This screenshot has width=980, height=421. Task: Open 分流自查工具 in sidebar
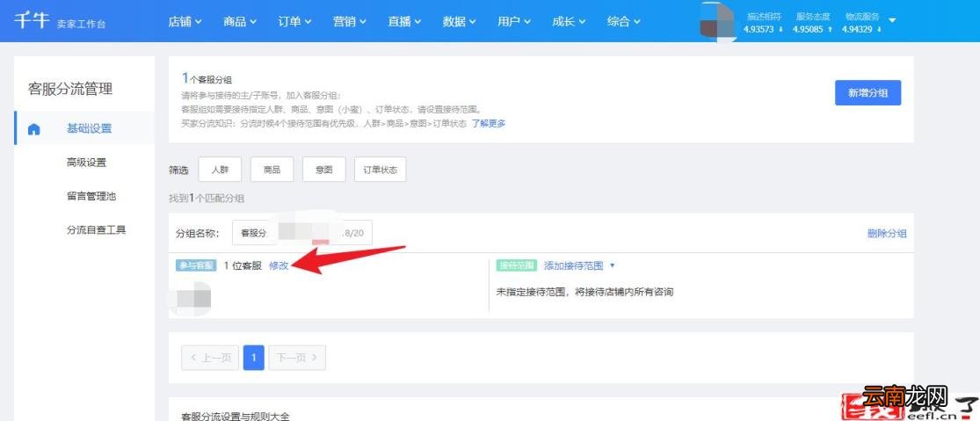pos(97,230)
